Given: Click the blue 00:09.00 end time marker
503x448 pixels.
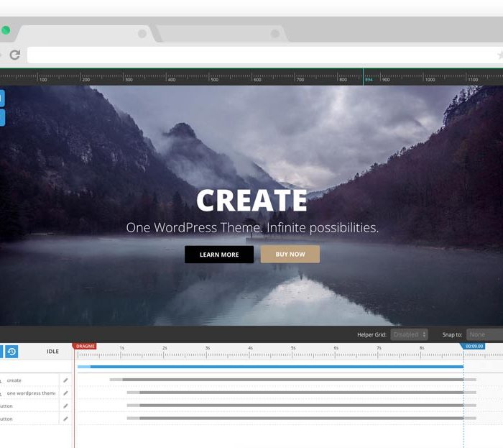Looking at the screenshot, I should click(473, 347).
